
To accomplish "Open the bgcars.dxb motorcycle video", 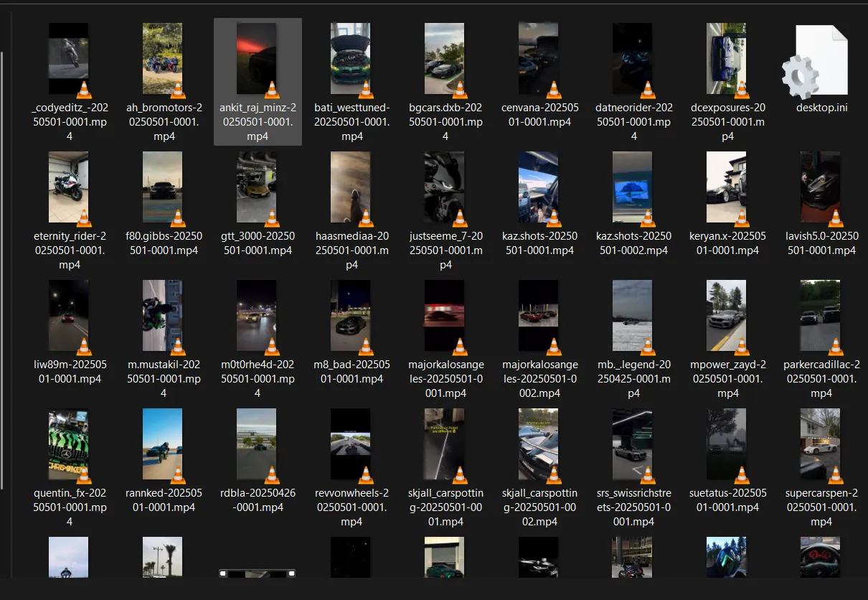I will (445, 59).
